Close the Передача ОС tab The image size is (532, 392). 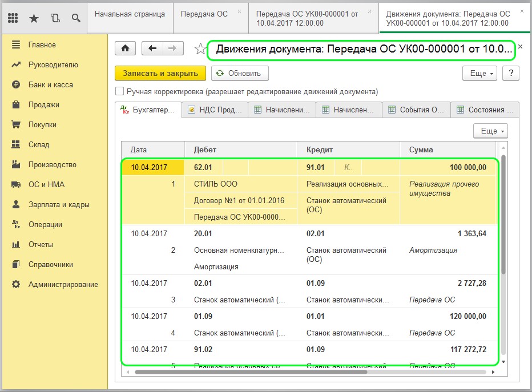(239, 11)
